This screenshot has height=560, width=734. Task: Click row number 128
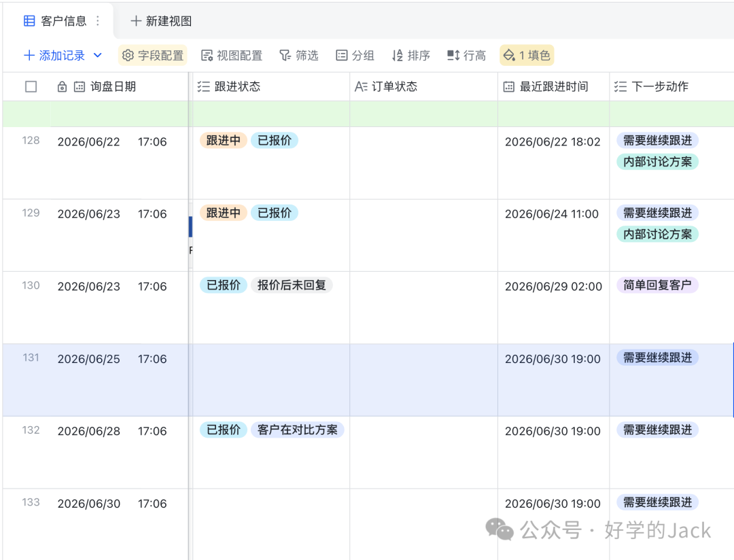31,141
